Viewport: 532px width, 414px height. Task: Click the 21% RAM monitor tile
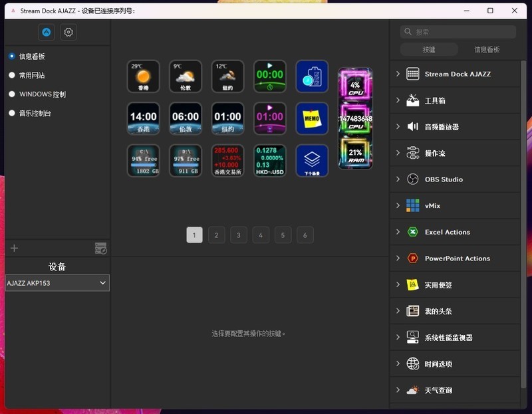tap(355, 154)
